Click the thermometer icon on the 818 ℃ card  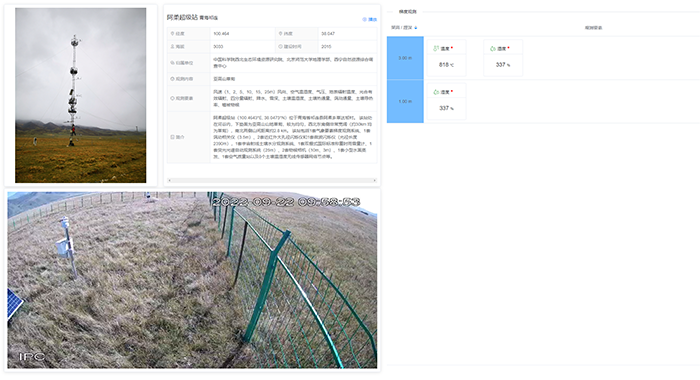coord(436,48)
